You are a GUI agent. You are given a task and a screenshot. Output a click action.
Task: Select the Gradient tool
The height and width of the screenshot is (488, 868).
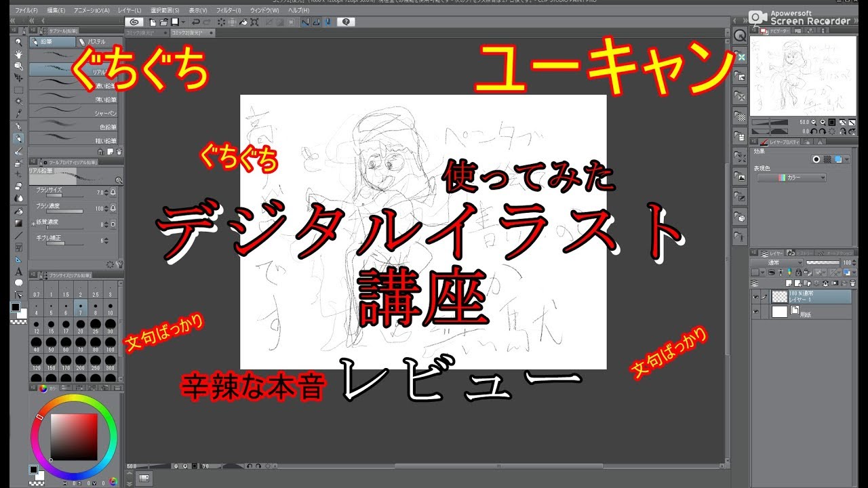point(18,223)
